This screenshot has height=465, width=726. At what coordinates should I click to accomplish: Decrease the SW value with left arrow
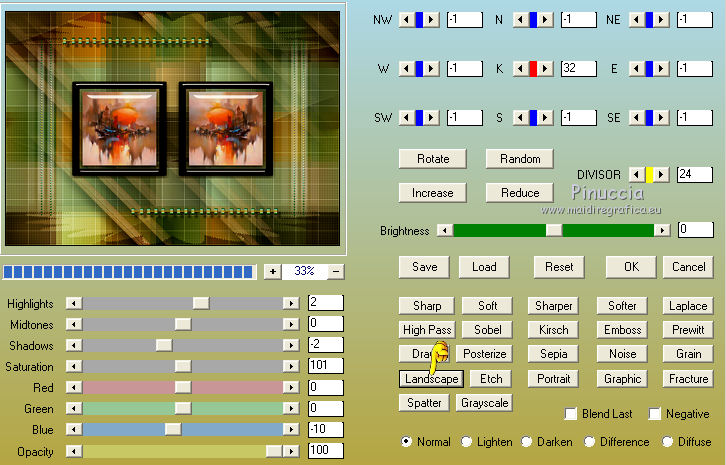point(407,118)
